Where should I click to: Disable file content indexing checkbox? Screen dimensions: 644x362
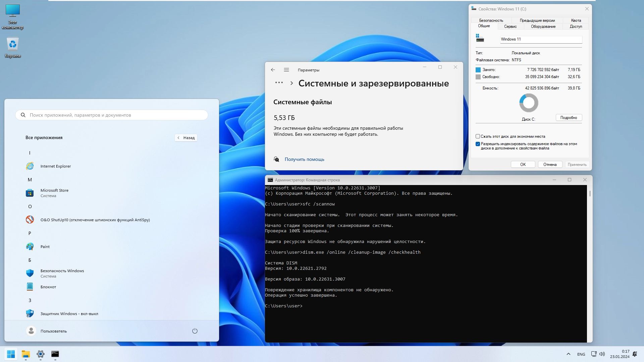pyautogui.click(x=478, y=144)
